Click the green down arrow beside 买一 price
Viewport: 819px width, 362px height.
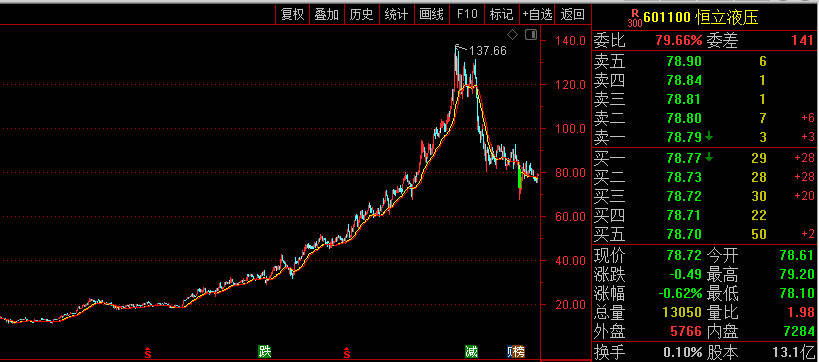709,157
